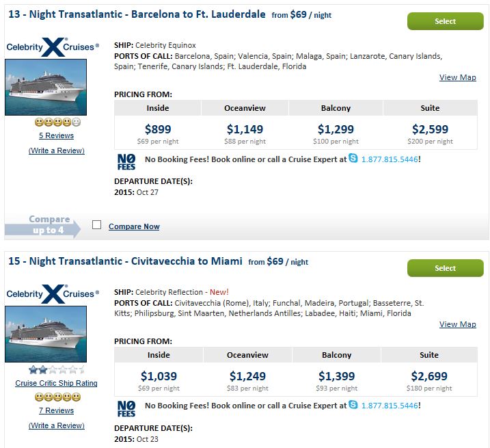
Task: Open the 7 Reviews link
Action: point(56,410)
